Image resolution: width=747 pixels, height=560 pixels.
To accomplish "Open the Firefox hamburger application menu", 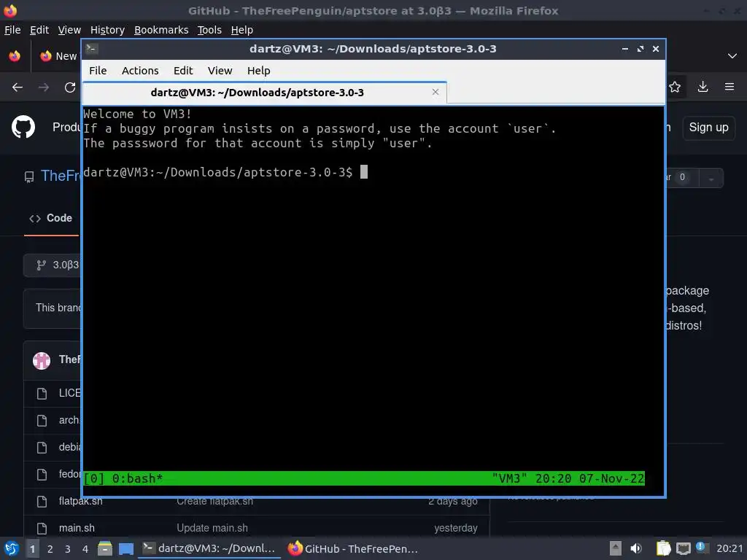I will click(x=729, y=87).
